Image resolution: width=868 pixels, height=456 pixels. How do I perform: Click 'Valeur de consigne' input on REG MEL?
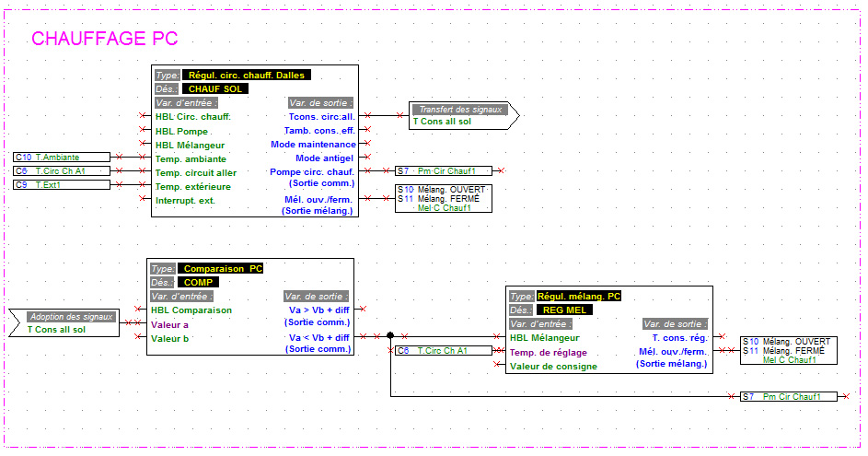[x=553, y=367]
